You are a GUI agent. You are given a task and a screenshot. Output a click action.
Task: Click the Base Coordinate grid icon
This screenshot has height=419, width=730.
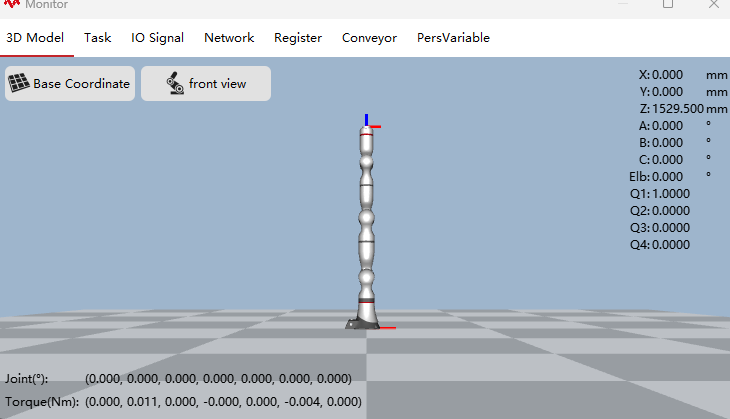19,83
